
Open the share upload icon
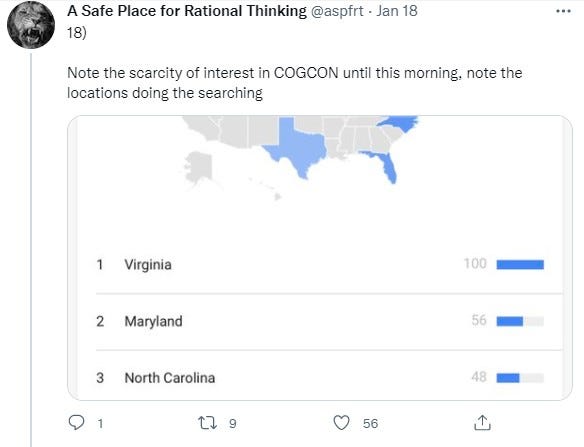pos(482,423)
